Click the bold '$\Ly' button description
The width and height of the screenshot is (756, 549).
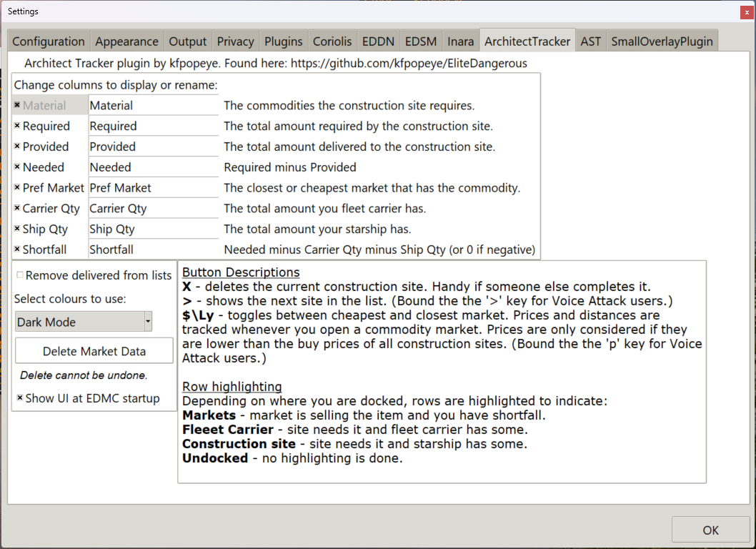pyautogui.click(x=198, y=315)
